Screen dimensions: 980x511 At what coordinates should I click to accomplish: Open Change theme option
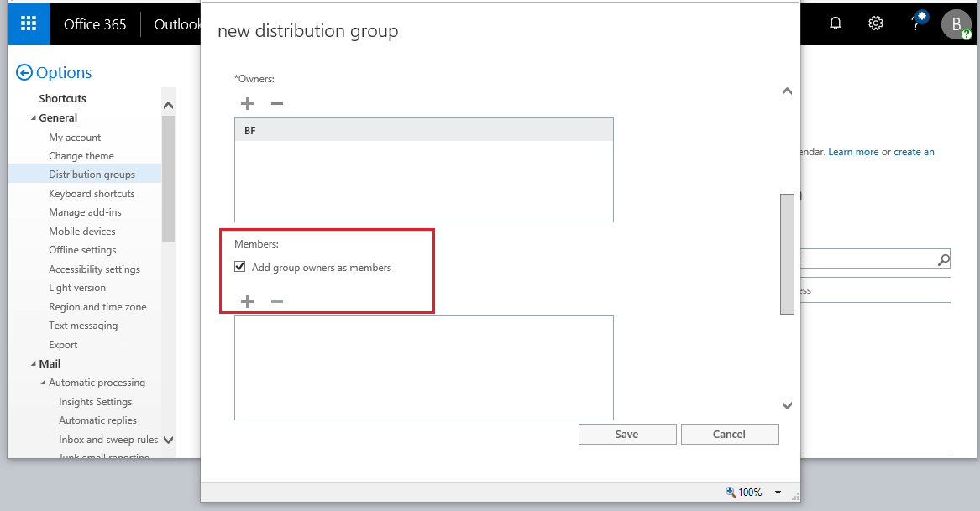pos(81,156)
